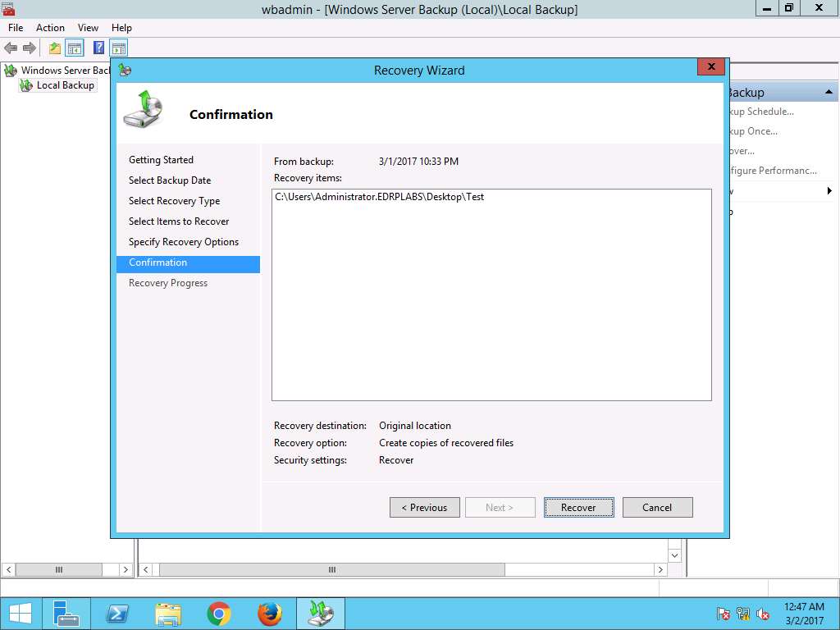Click the Original location destination value
Screen dimensions: 840x630
tap(414, 426)
